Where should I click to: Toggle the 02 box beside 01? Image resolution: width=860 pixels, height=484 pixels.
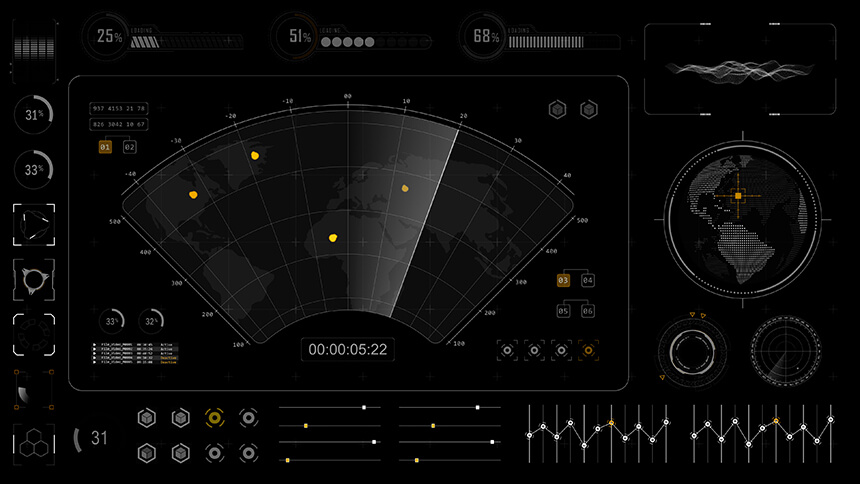(x=129, y=147)
